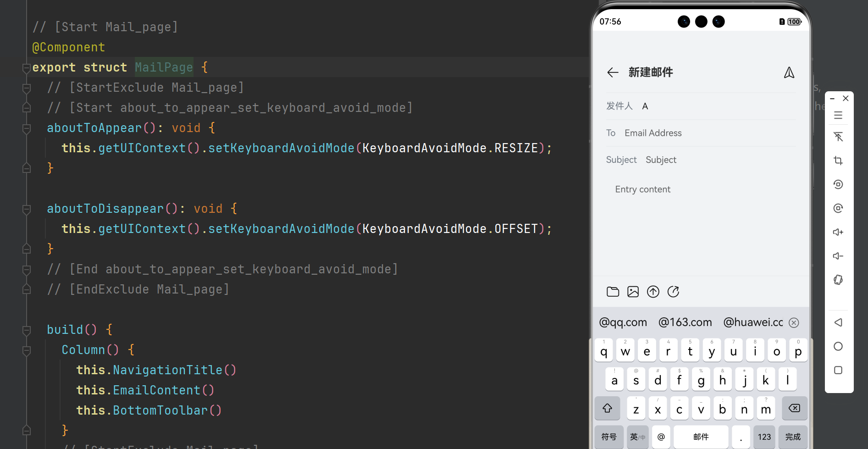Click KeyboardAvoidMode.OFFSET in code
Screen dimensions: 868x449
click(x=450, y=229)
